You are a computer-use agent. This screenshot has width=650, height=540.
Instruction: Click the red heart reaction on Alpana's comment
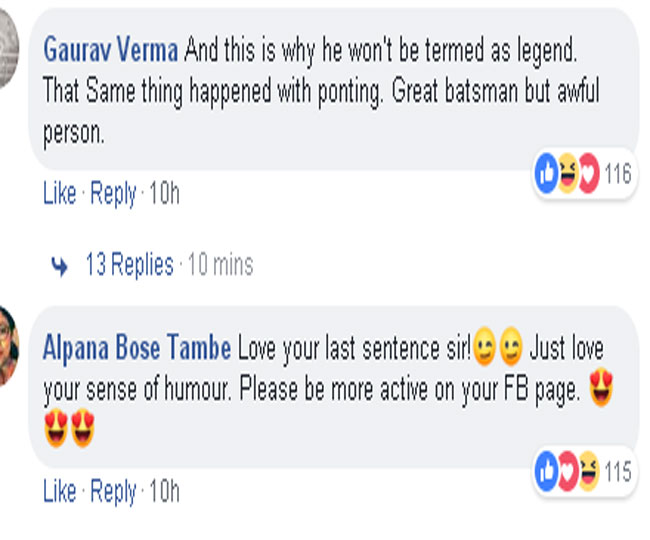point(567,472)
